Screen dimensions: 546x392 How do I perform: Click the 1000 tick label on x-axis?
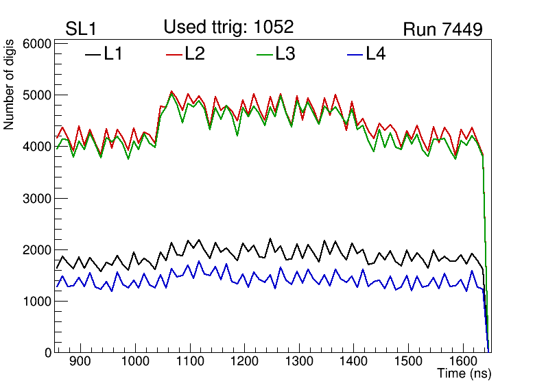point(135,361)
